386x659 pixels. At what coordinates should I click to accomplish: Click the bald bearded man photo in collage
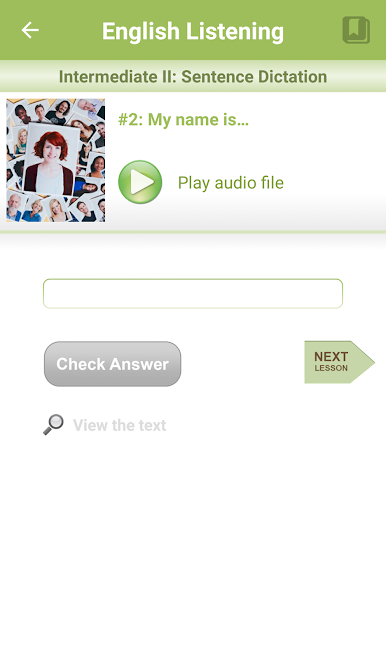click(13, 207)
